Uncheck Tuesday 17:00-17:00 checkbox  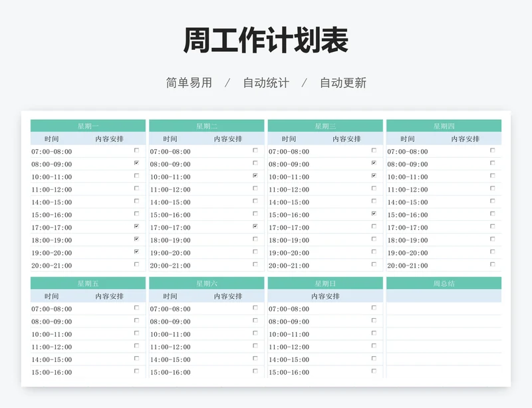click(255, 226)
